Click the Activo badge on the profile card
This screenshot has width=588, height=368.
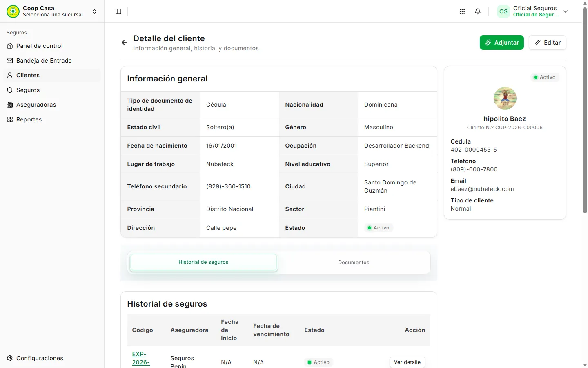pyautogui.click(x=545, y=77)
